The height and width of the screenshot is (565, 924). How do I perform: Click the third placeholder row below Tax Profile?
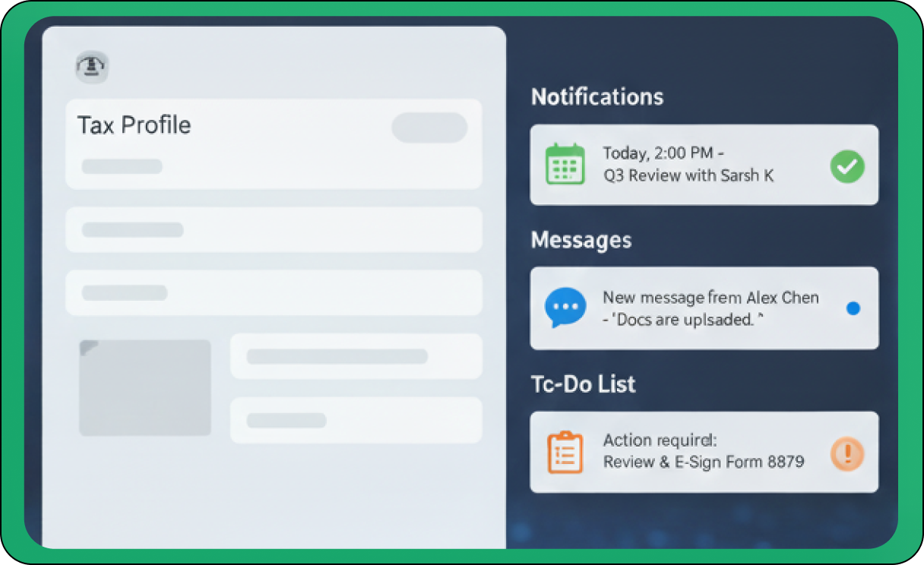point(274,292)
